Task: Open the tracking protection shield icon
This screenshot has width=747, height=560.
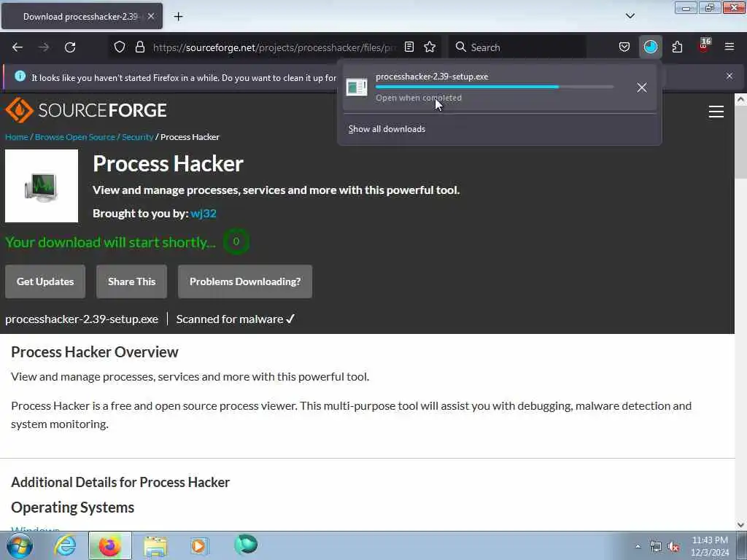Action: click(x=120, y=47)
